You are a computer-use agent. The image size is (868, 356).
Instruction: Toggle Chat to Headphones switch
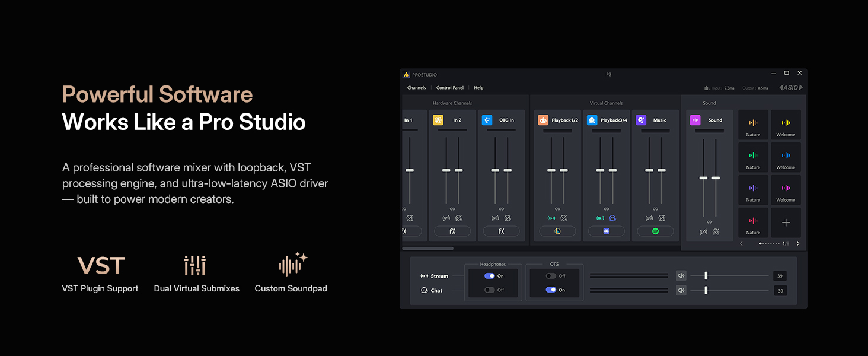(490, 290)
